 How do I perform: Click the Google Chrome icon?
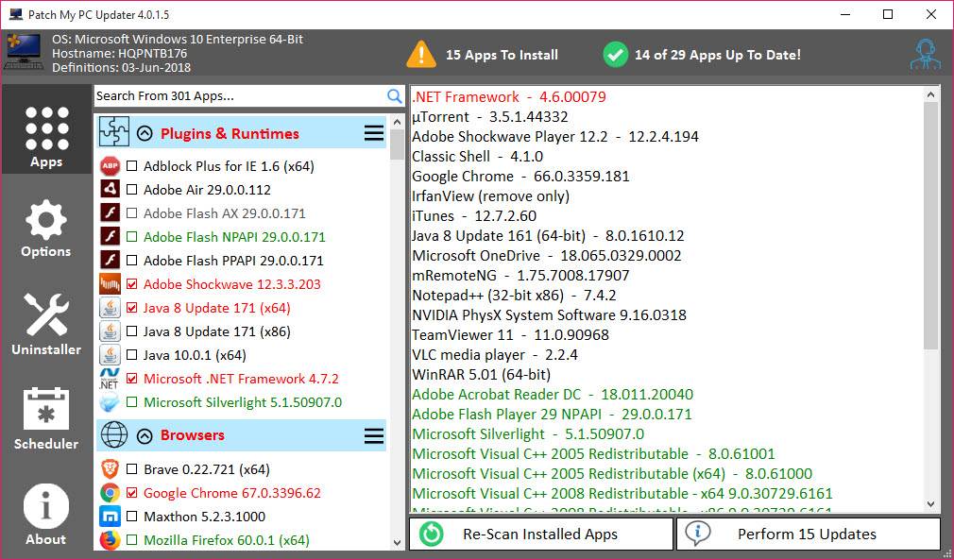111,493
